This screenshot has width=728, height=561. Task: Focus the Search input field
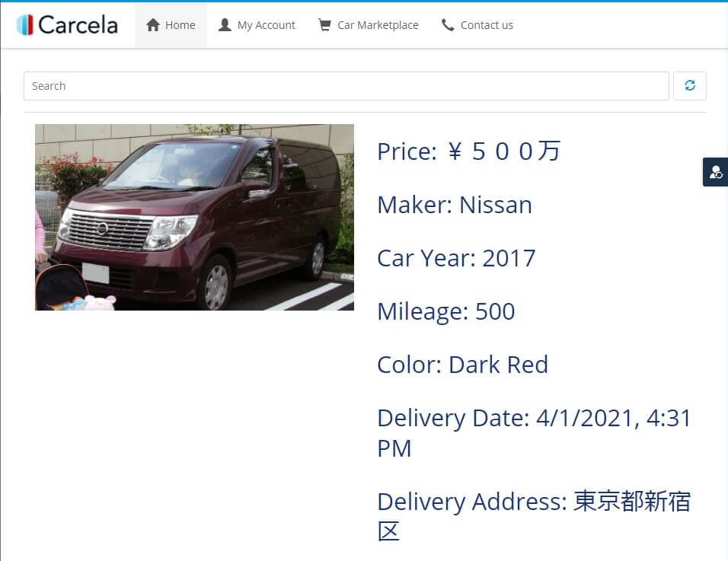point(346,86)
